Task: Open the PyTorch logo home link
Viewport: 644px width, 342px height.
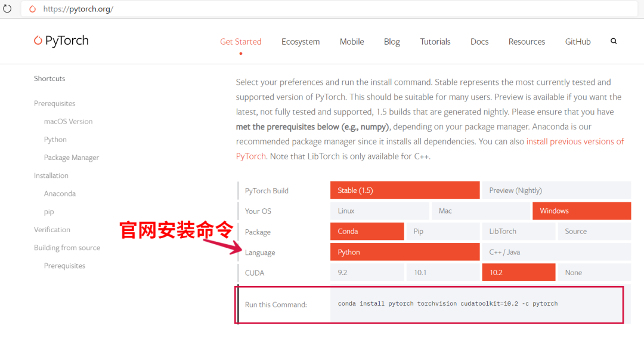Action: click(61, 40)
